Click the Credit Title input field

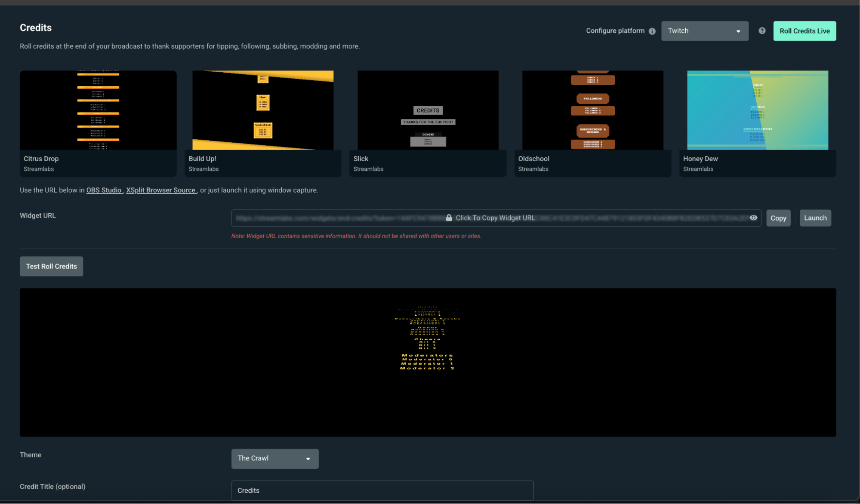pyautogui.click(x=382, y=490)
